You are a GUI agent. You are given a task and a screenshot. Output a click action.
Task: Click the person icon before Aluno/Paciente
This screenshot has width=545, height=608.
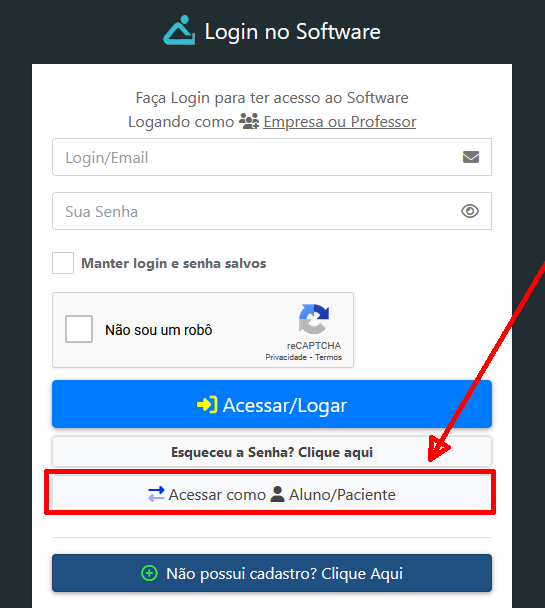pyautogui.click(x=277, y=494)
